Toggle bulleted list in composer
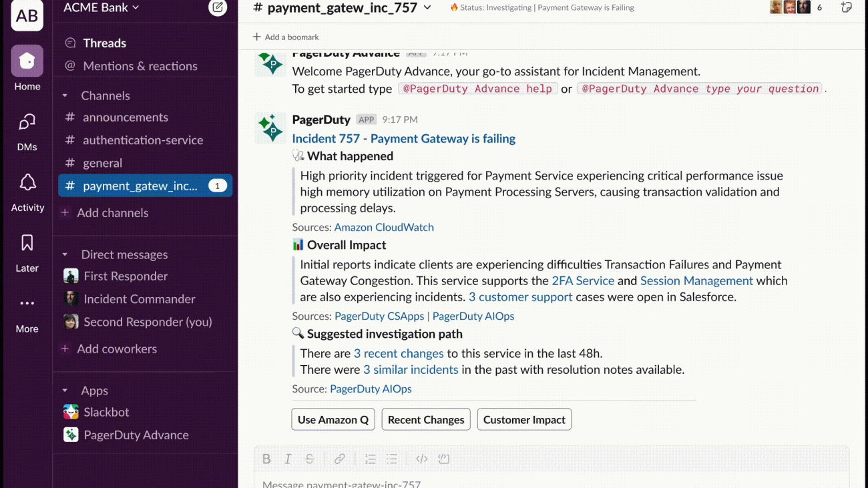 pyautogui.click(x=392, y=459)
